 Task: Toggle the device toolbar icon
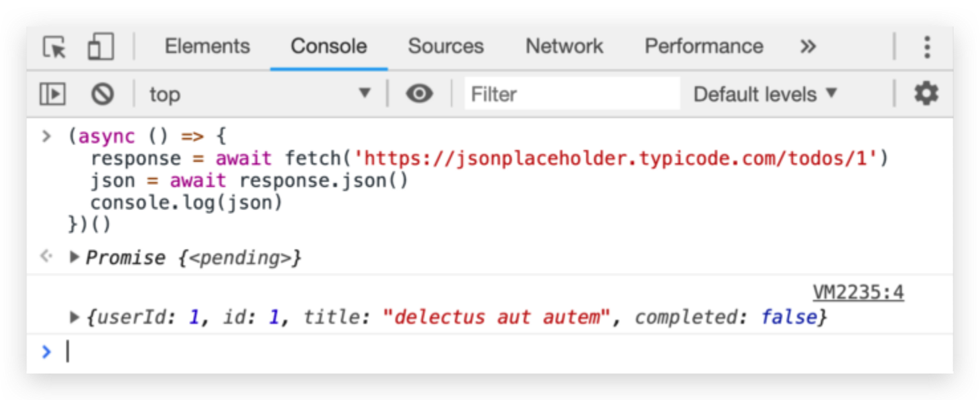pyautogui.click(x=101, y=47)
